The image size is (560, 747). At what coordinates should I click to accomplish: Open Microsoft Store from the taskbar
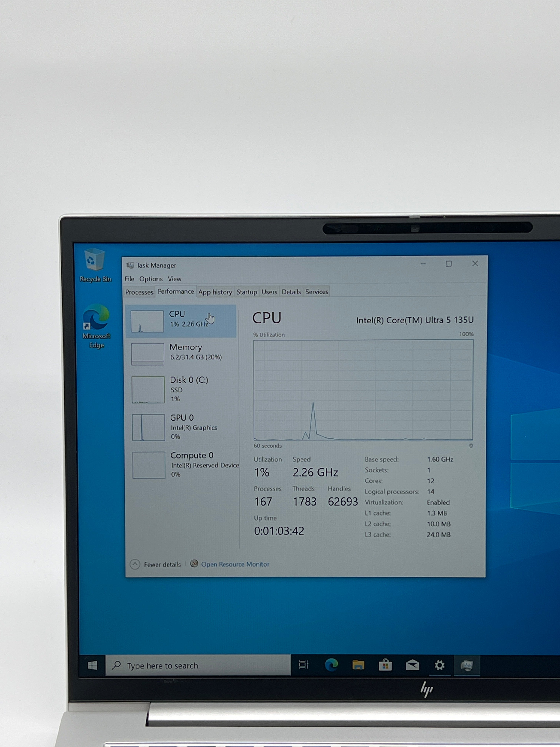point(385,665)
